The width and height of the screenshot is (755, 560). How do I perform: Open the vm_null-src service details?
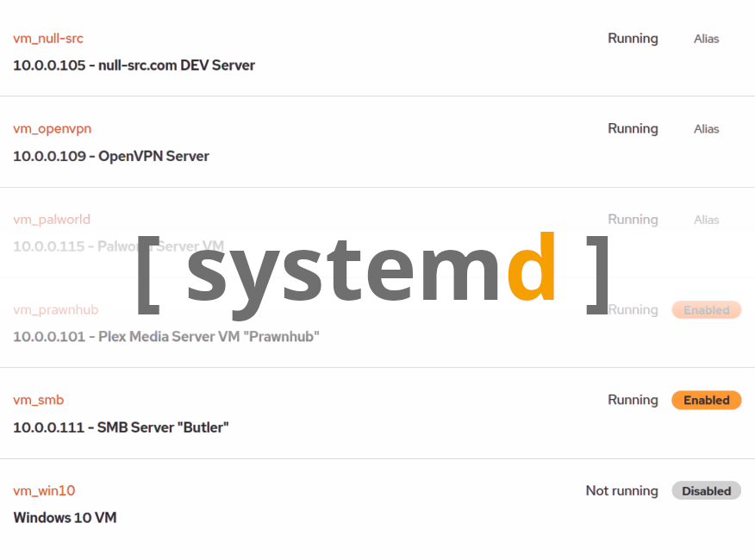(x=47, y=38)
